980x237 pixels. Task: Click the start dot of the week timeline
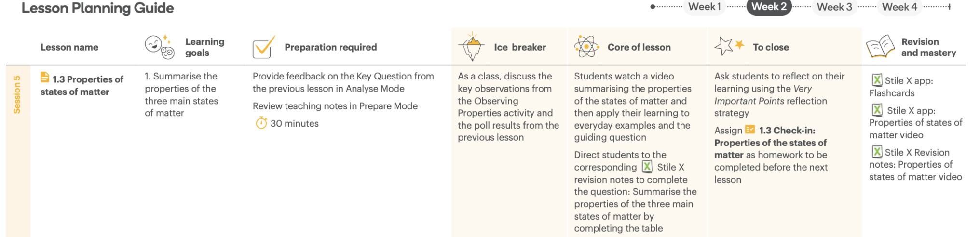(x=653, y=7)
